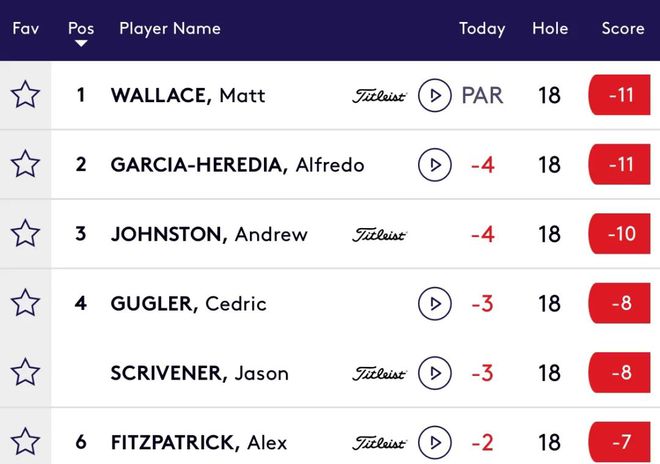Play Alfredo Garcia-Heredia's shot video
This screenshot has width=660, height=464.
[x=434, y=165]
